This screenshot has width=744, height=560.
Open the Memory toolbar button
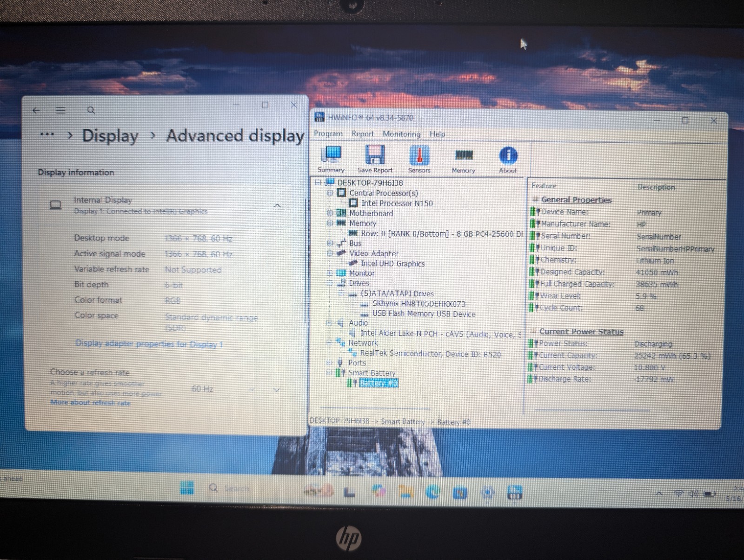pyautogui.click(x=464, y=160)
